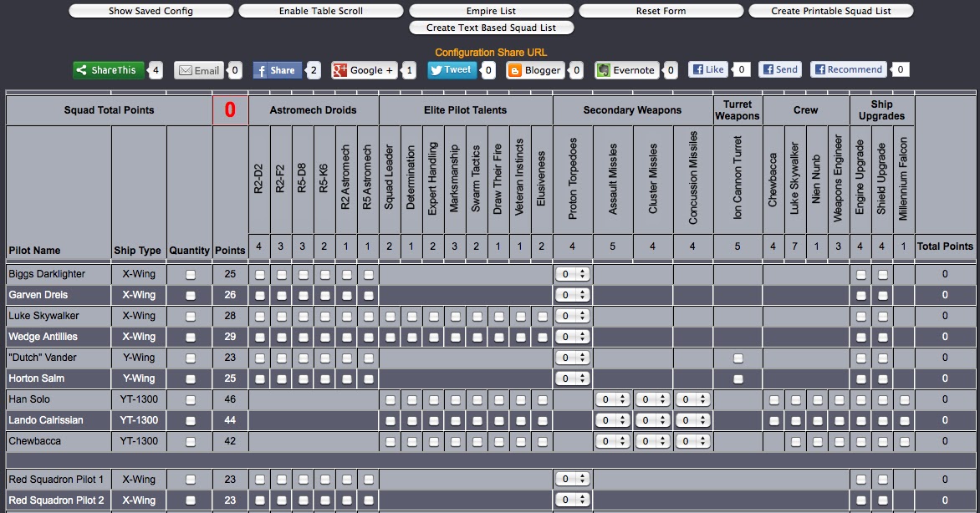
Task: Open Proton Torpedoes selector for Red Squadron Pilot 2
Action: (573, 500)
